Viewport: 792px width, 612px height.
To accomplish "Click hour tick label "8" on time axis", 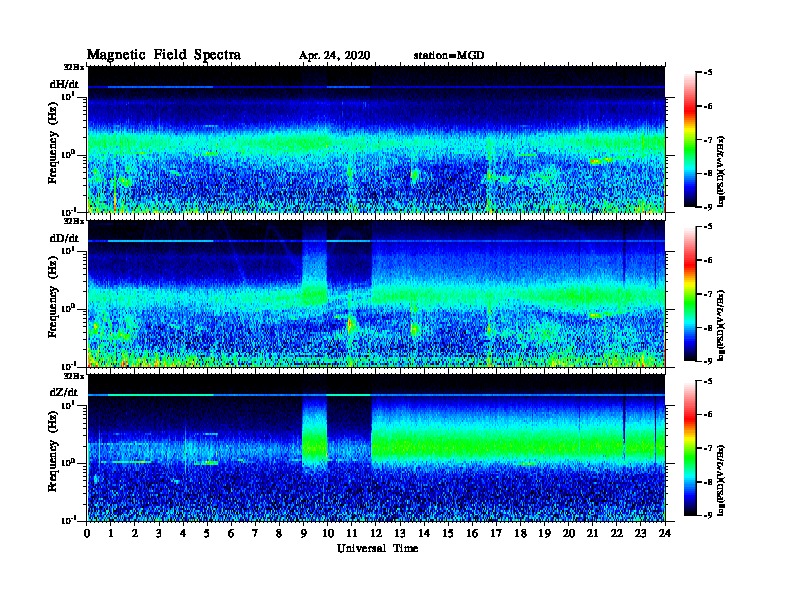I will click(280, 534).
